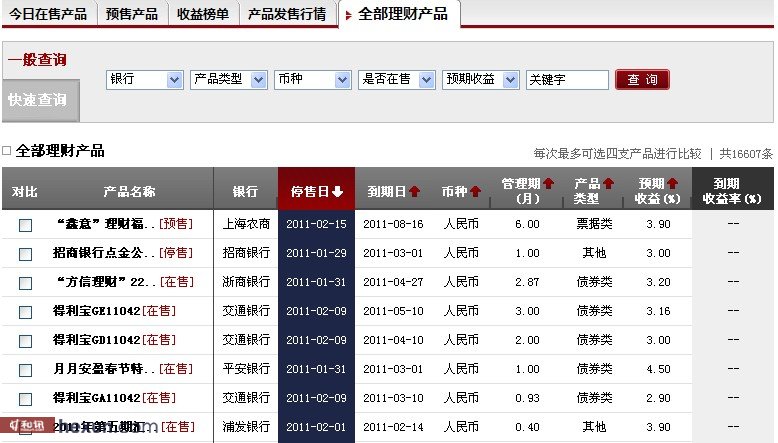Click the 对比 column header
Image resolution: width=778 pixels, height=443 pixels.
pyautogui.click(x=24, y=191)
